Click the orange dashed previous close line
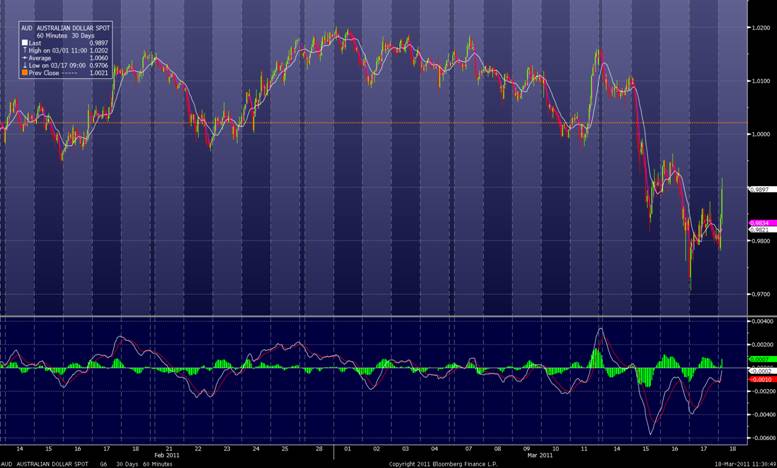 400,122
